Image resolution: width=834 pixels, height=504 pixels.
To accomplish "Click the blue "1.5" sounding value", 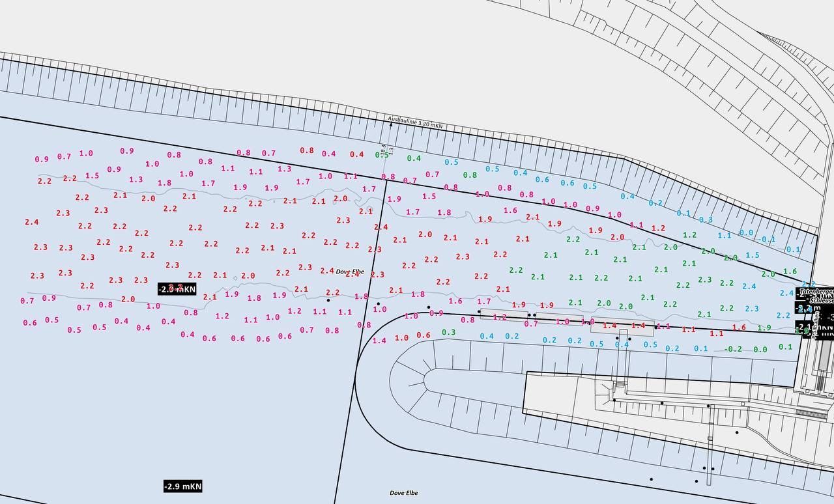I will [x=753, y=255].
